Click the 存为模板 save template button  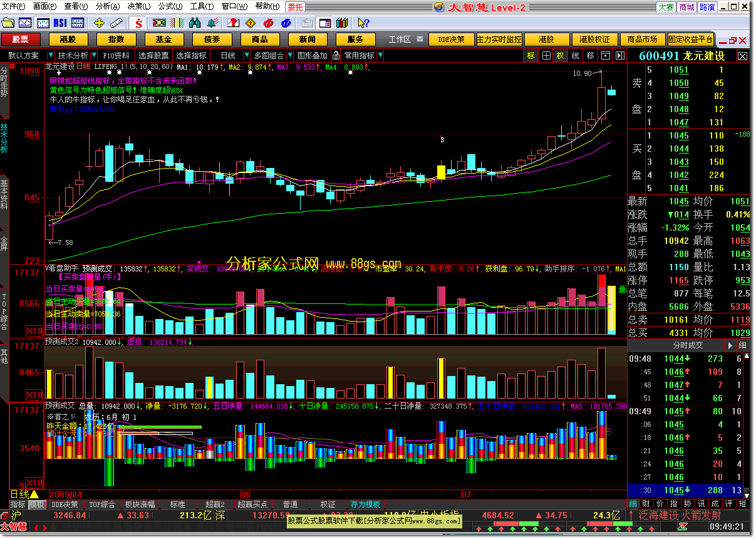point(366,504)
